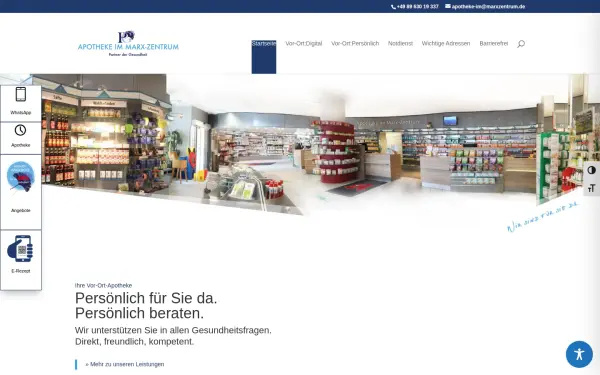Click the 'Direkt, freundlich, kompetent.' text

pyautogui.click(x=134, y=342)
